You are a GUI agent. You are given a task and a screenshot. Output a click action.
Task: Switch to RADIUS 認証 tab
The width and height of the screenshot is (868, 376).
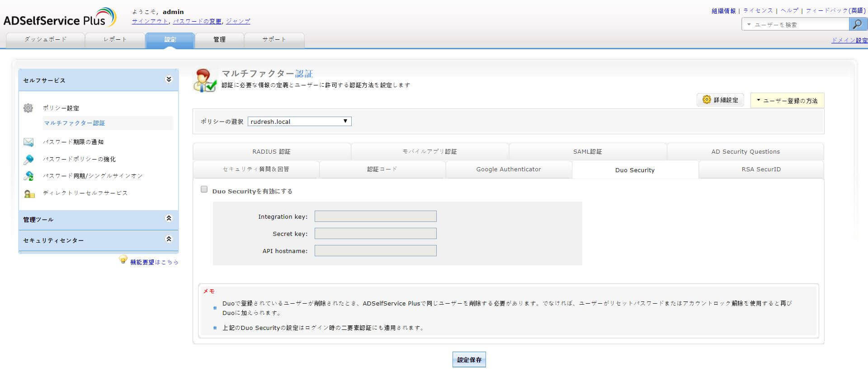pyautogui.click(x=272, y=151)
